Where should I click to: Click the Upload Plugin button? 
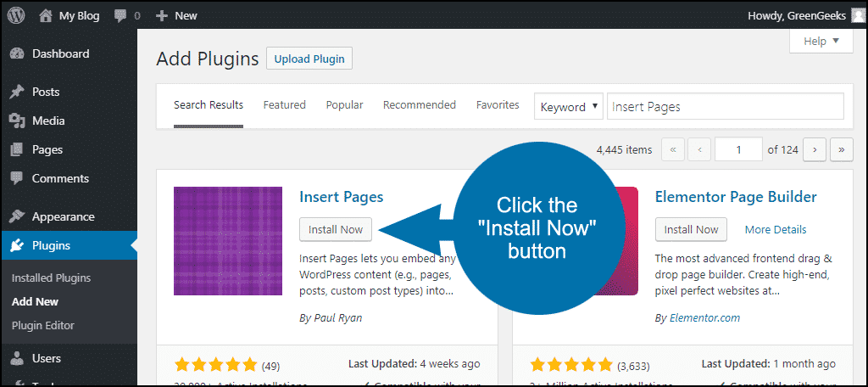(x=309, y=59)
